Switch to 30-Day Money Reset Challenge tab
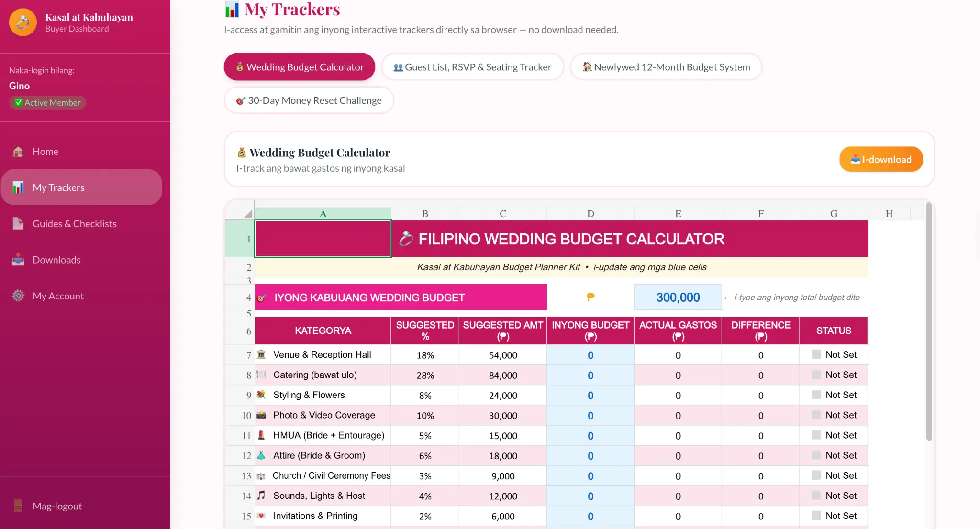The width and height of the screenshot is (980, 529). (x=309, y=100)
